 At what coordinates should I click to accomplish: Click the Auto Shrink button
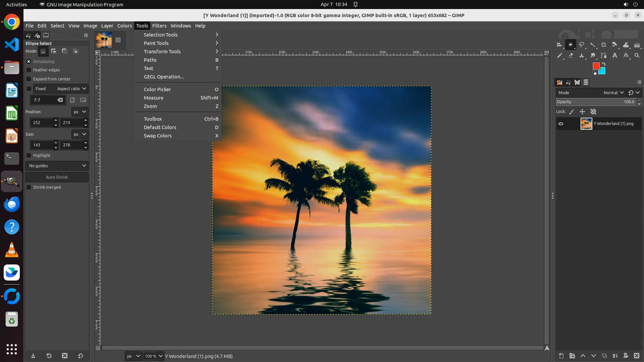click(57, 177)
